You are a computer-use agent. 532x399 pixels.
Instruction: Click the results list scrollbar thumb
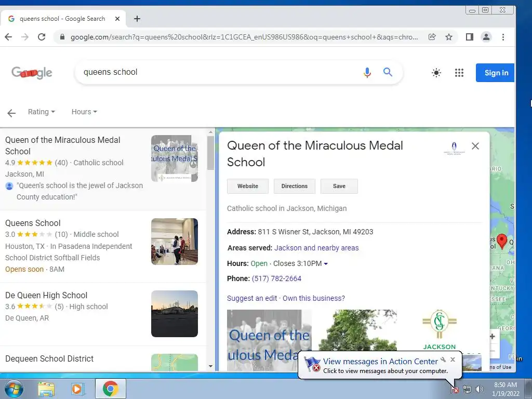point(211,153)
